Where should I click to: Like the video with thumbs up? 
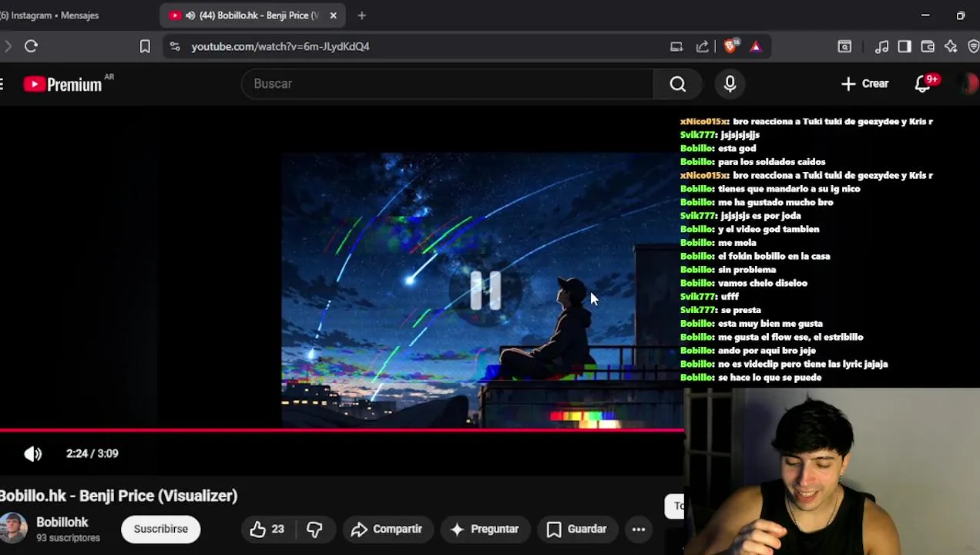[267, 529]
